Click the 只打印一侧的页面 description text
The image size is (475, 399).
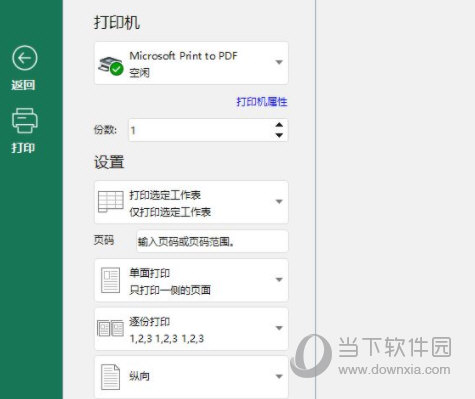170,290
